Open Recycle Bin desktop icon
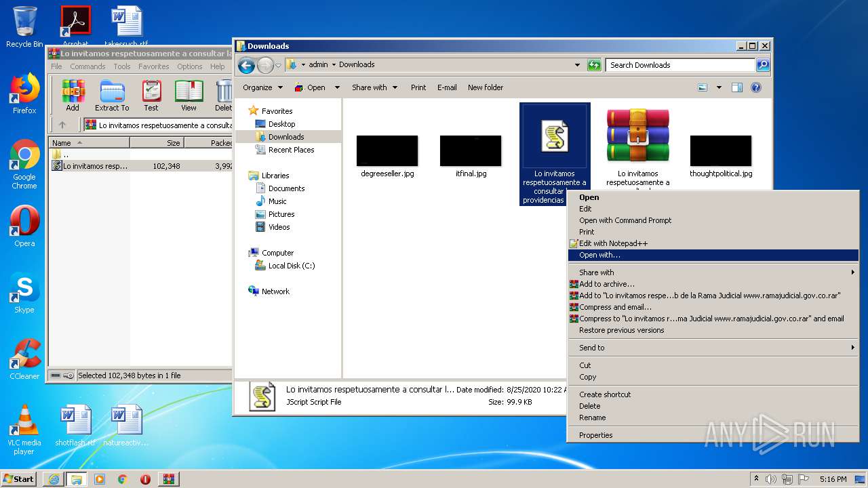 pos(24,26)
